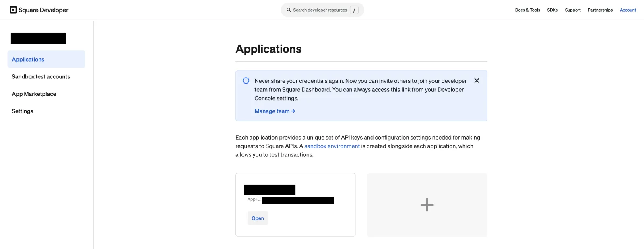Click the Square Developer logo
This screenshot has width=644, height=249.
pos(39,10)
